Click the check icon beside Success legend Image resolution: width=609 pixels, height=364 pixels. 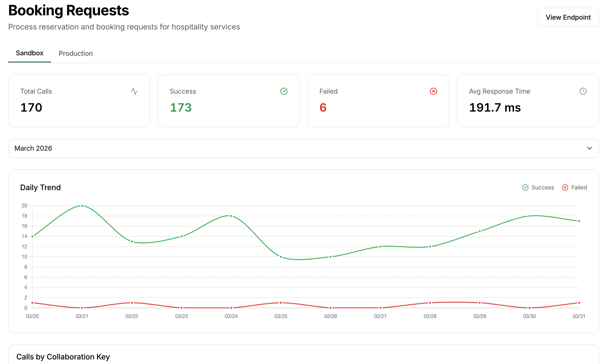526,188
